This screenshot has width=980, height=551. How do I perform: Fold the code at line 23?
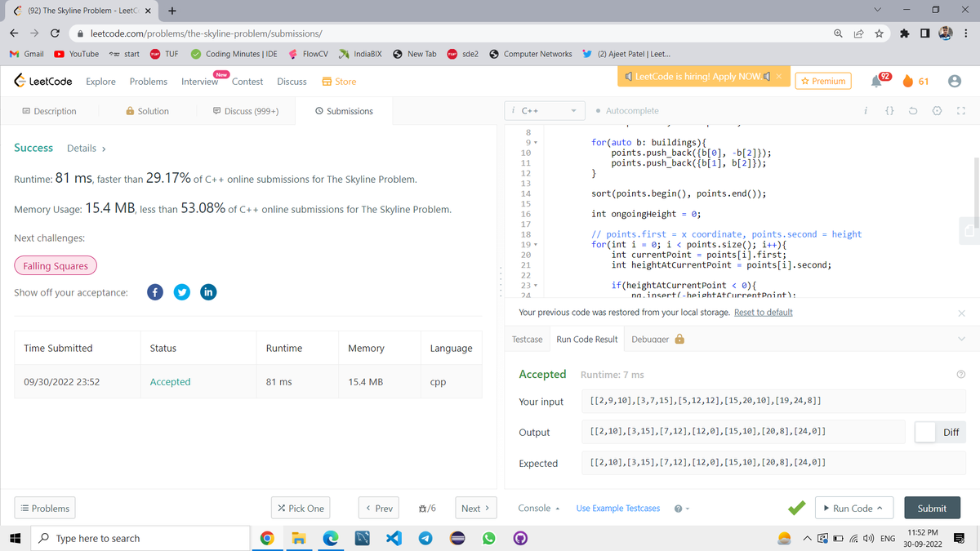click(x=534, y=285)
